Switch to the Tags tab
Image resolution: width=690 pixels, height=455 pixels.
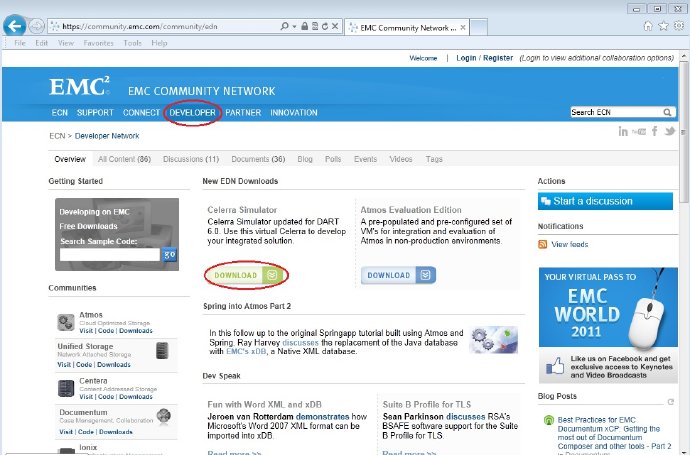[x=434, y=159]
